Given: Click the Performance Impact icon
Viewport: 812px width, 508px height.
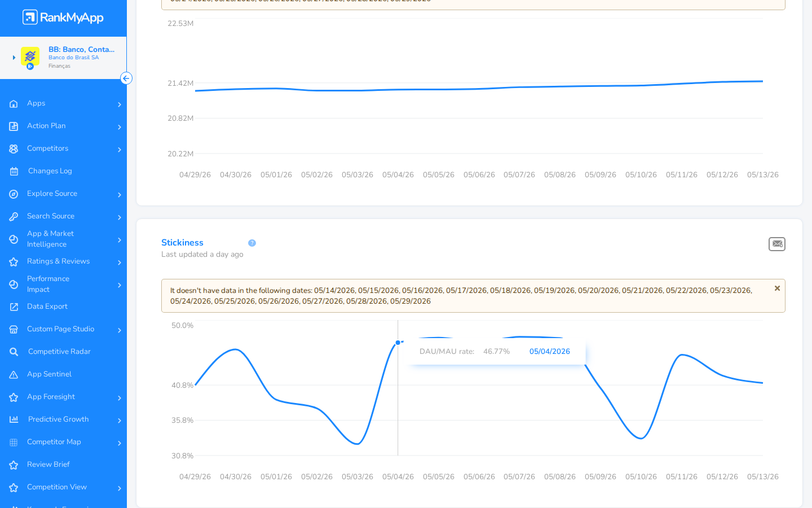Looking at the screenshot, I should (x=14, y=284).
